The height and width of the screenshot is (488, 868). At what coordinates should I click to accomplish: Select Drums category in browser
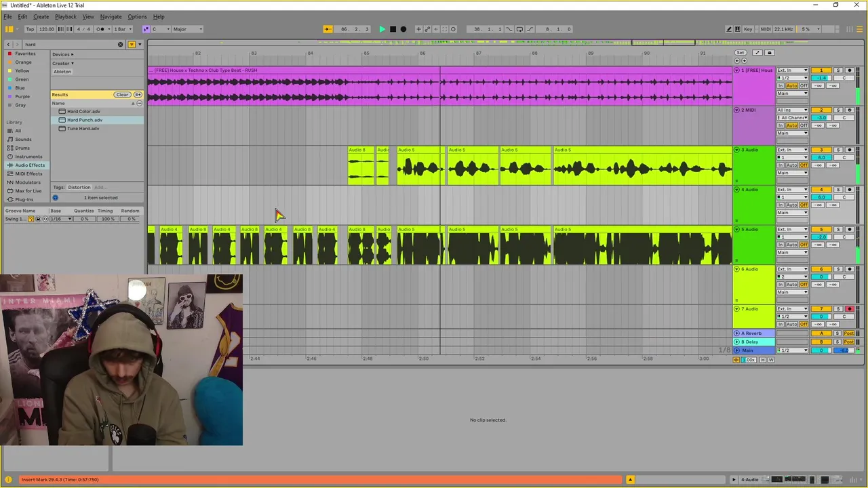pos(22,148)
